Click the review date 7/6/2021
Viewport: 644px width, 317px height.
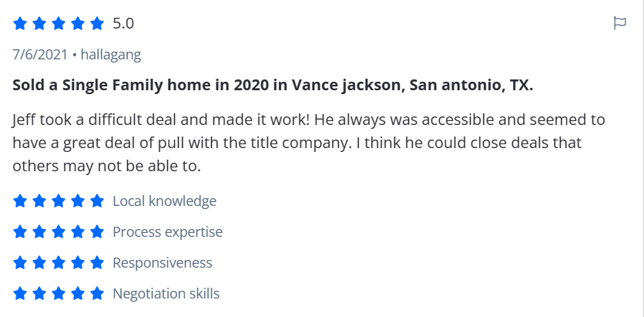coord(39,55)
